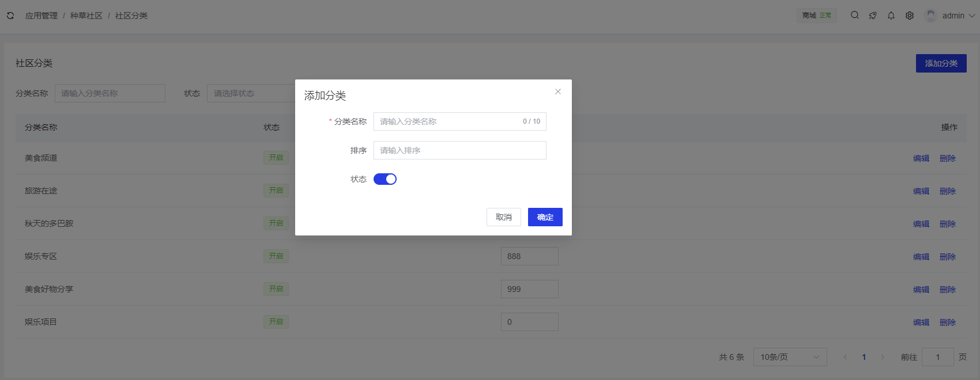Click the refresh icon beside the breadcrumb
The image size is (980, 380).
pos(10,16)
